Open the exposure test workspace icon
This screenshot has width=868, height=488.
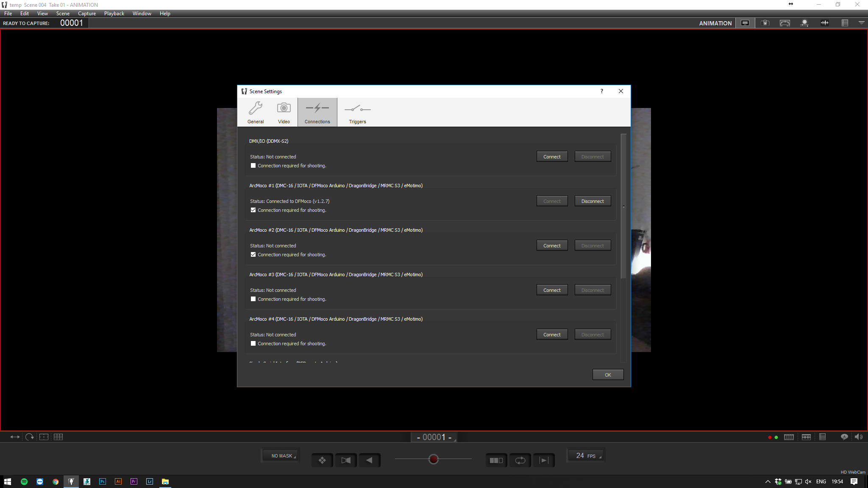(785, 23)
